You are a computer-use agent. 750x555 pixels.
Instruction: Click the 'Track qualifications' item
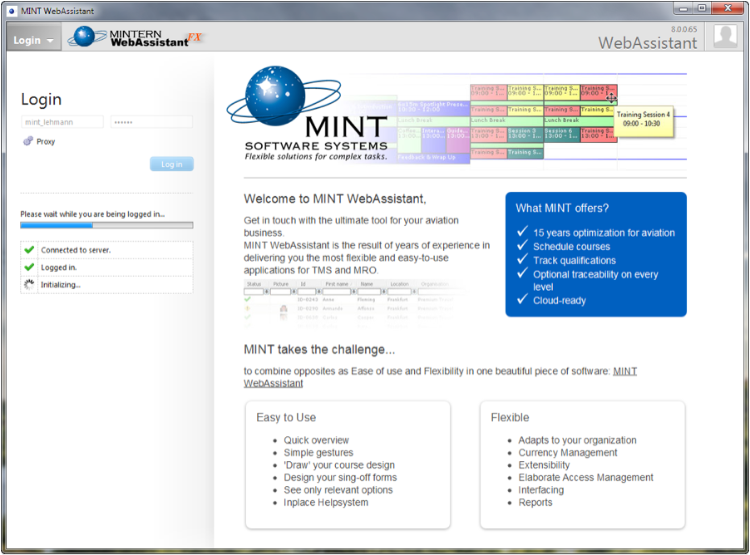(x=574, y=261)
